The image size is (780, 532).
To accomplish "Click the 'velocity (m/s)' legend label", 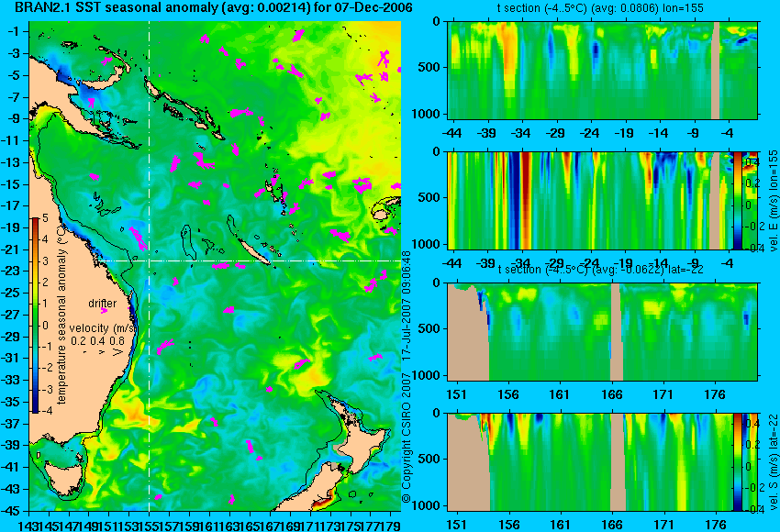I will click(103, 328).
